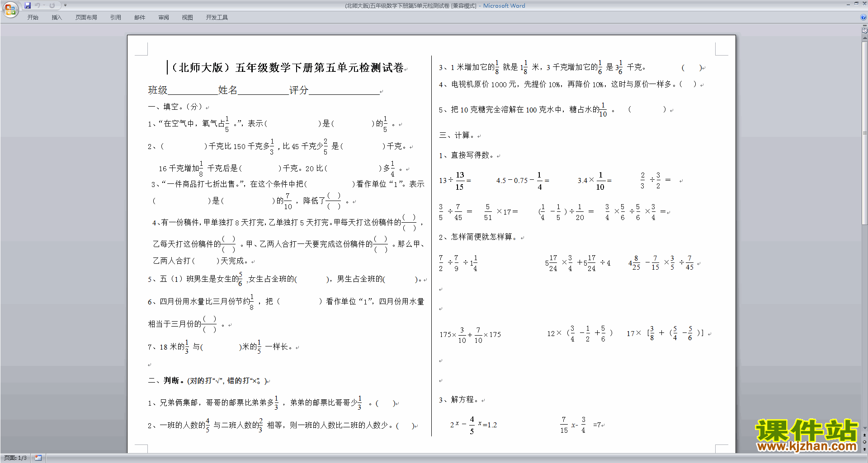This screenshot has height=463, width=868.
Task: Click the heading 一、填空。(分)
Action: [x=175, y=107]
